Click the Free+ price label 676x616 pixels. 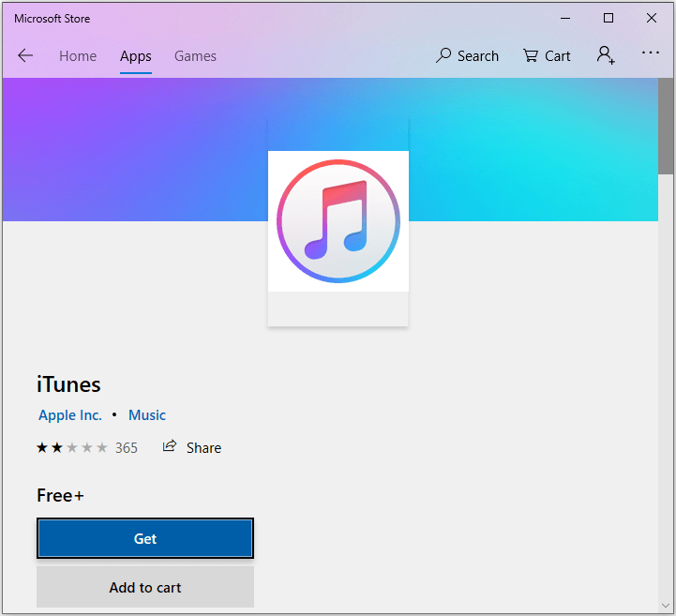click(60, 496)
